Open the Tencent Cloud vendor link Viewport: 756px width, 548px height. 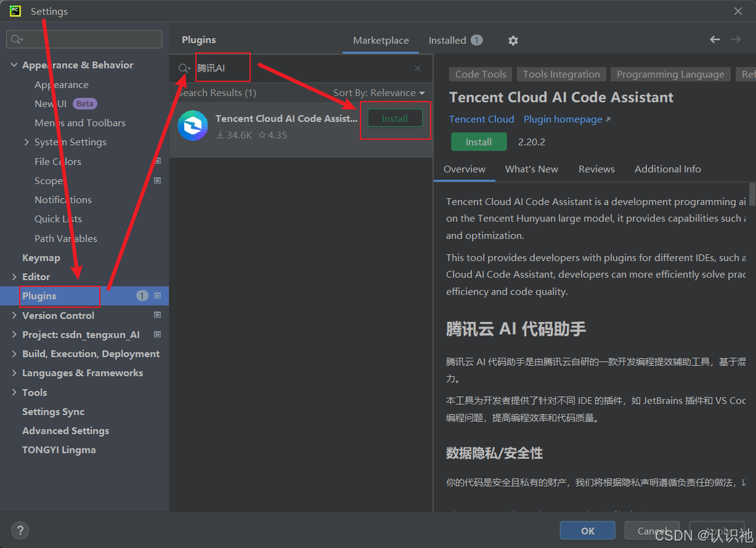tap(481, 119)
